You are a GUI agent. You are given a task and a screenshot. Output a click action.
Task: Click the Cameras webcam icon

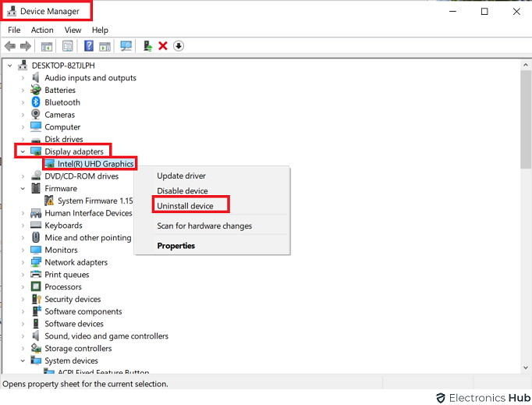click(36, 115)
